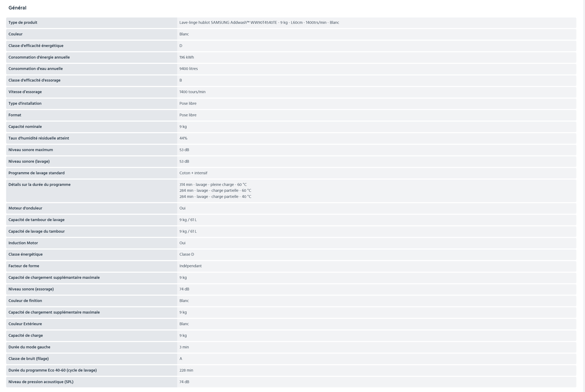Viewport: 585px width, 392px height.
Task: Select the '228 min' value
Action: click(186, 370)
